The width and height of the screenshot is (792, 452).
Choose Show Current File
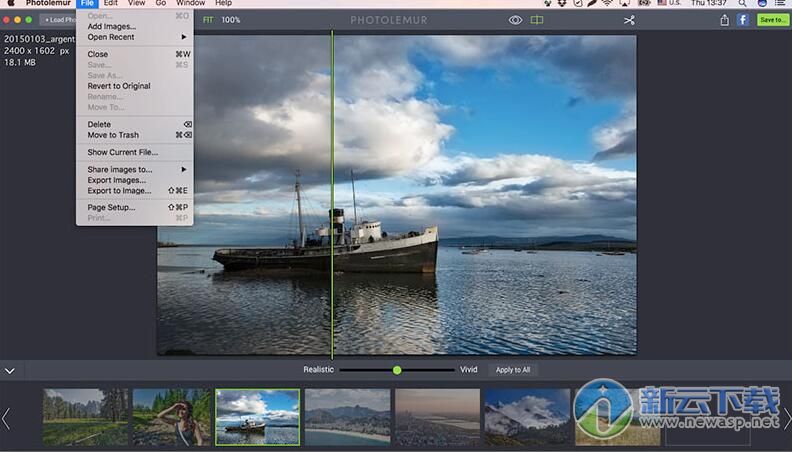[134, 152]
